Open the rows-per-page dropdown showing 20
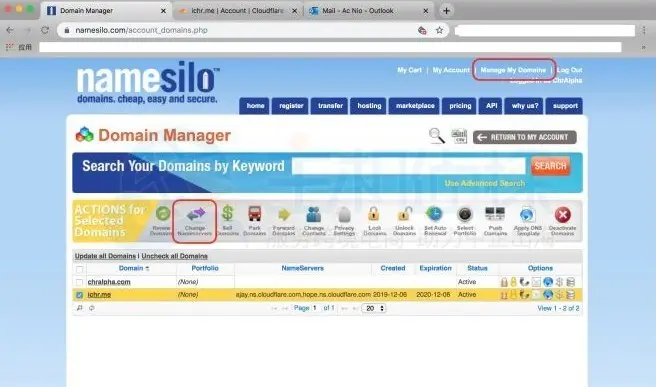The image size is (656, 387). click(374, 308)
